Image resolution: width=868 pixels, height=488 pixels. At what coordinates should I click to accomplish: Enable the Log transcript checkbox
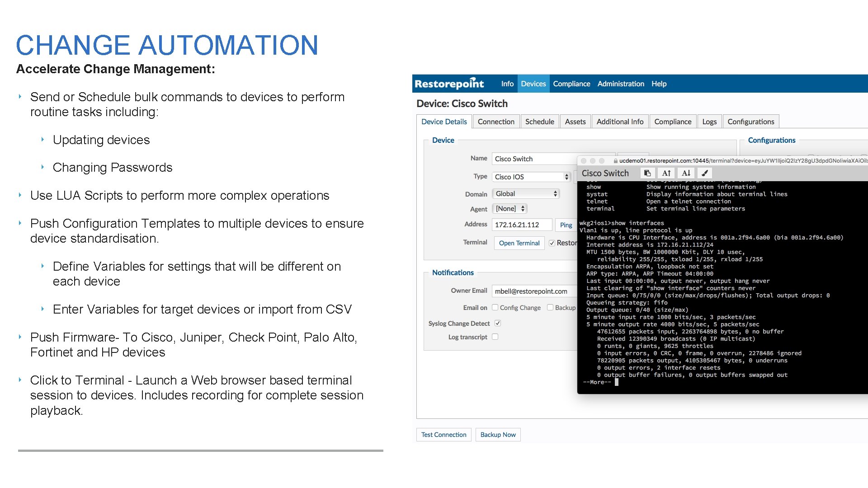(x=495, y=337)
